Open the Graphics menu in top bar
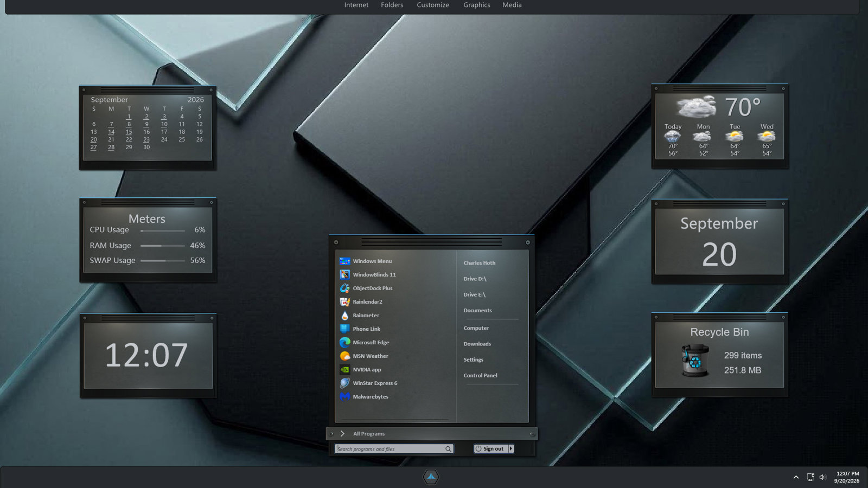Viewport: 868px width, 488px height. [477, 5]
